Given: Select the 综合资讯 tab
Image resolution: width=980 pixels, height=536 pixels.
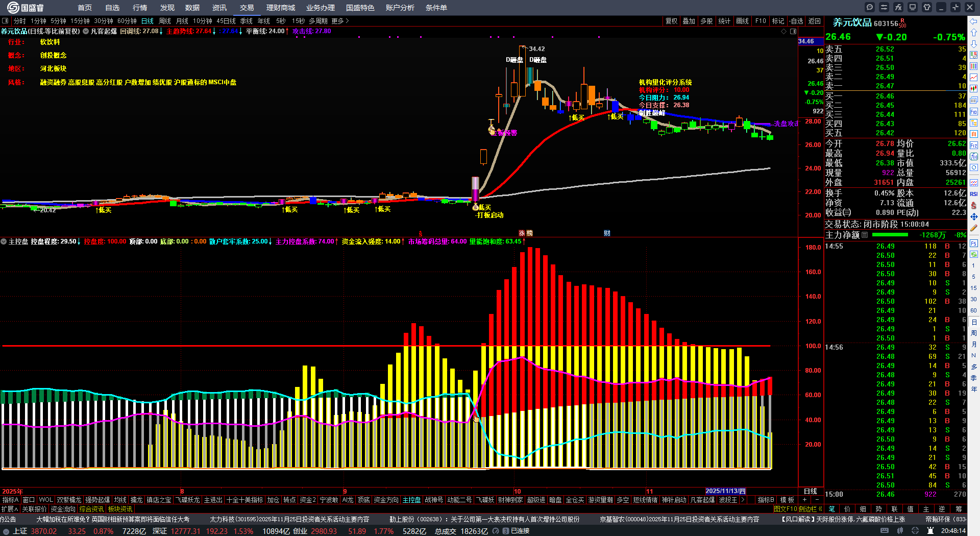Looking at the screenshot, I should tap(92, 509).
